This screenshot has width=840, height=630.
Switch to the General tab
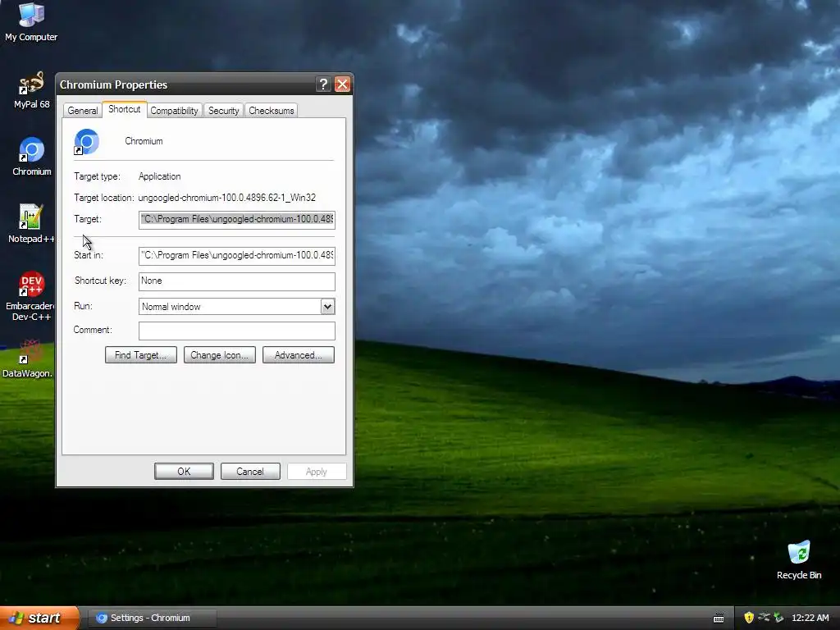(83, 111)
